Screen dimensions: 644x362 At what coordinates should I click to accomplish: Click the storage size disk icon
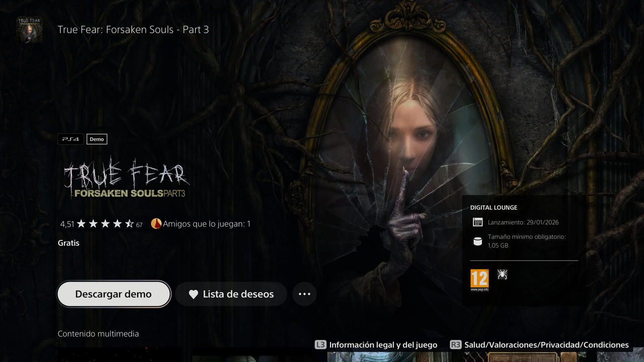pyautogui.click(x=477, y=241)
